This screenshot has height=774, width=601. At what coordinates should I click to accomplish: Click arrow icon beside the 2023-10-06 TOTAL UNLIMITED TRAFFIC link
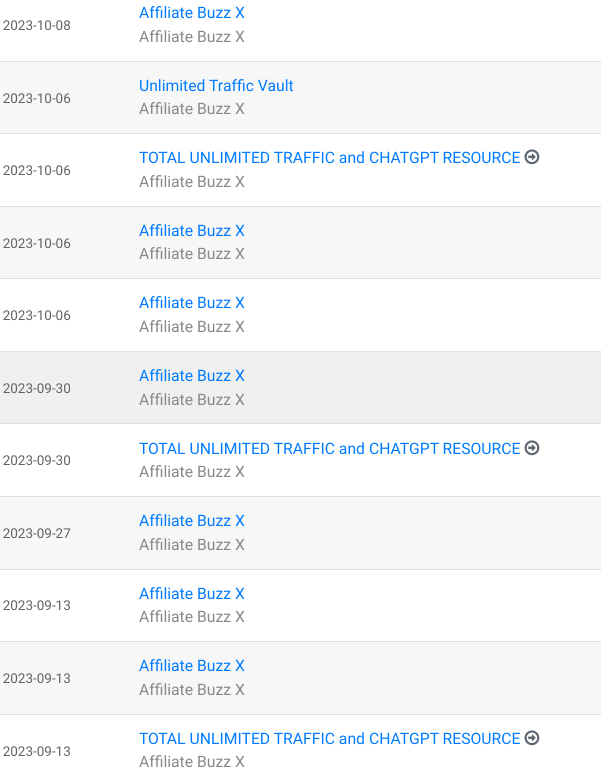click(532, 157)
